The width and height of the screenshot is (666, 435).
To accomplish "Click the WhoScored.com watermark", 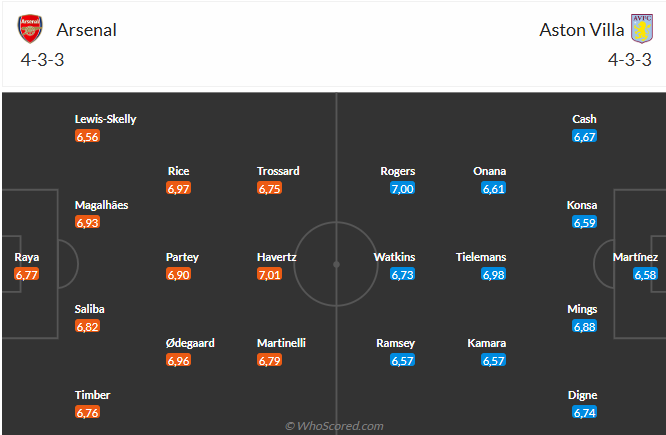I will (x=334, y=426).
